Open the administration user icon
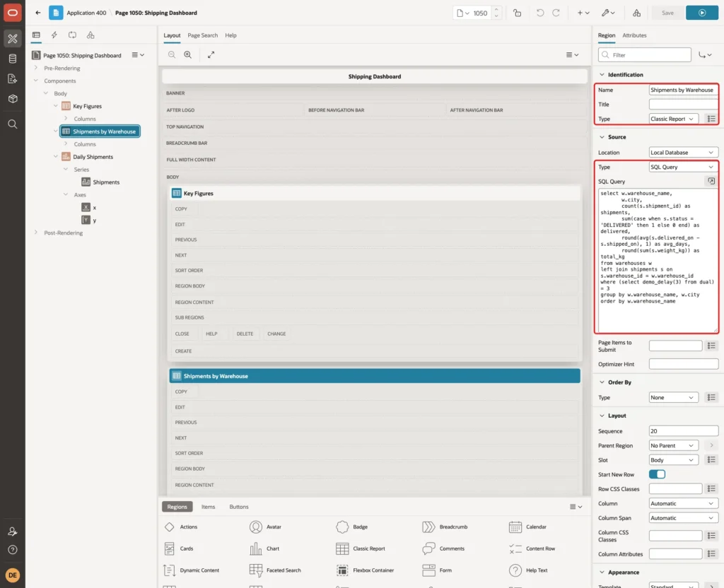 coord(13,531)
